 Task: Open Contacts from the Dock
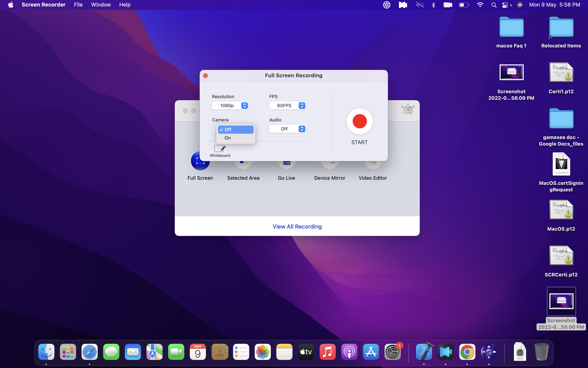(x=219, y=352)
